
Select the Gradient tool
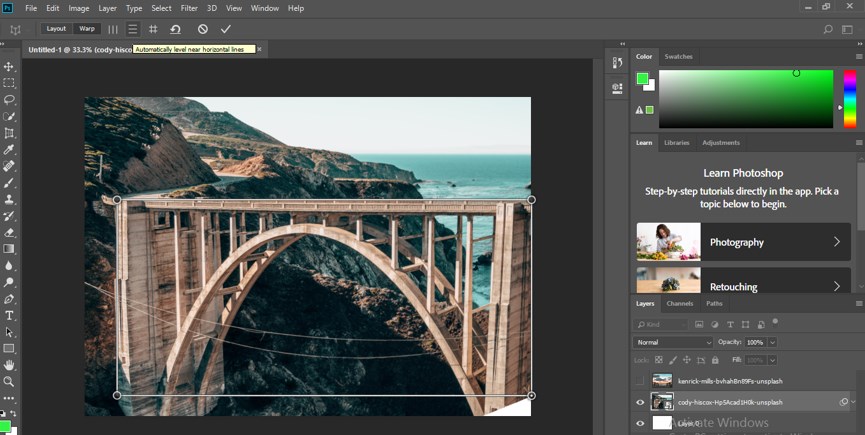pos(9,249)
